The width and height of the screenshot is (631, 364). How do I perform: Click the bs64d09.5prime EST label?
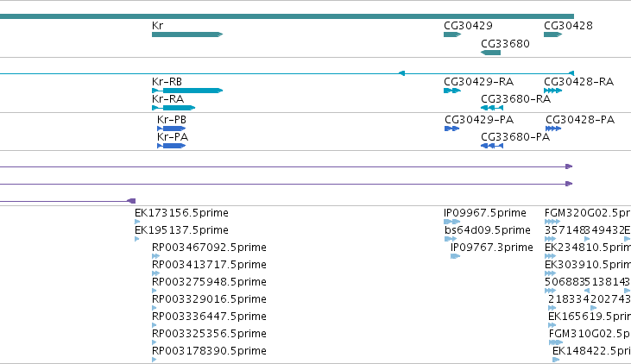pyautogui.click(x=488, y=230)
